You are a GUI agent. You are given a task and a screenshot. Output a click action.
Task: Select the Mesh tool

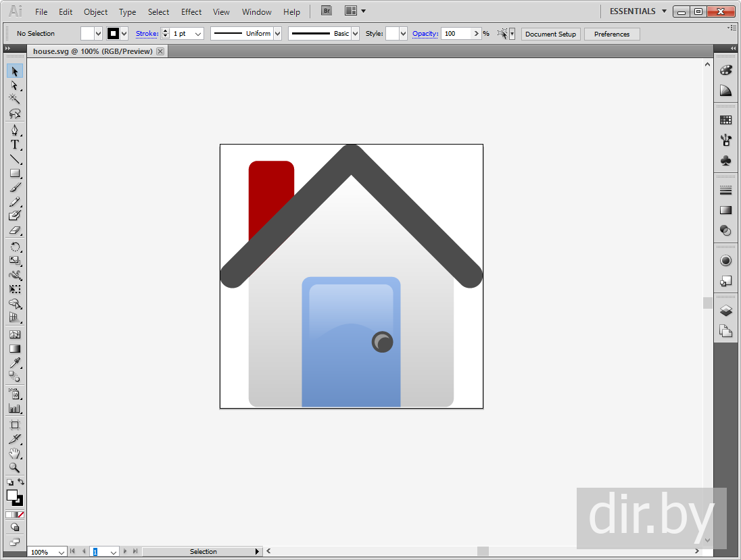[15, 334]
